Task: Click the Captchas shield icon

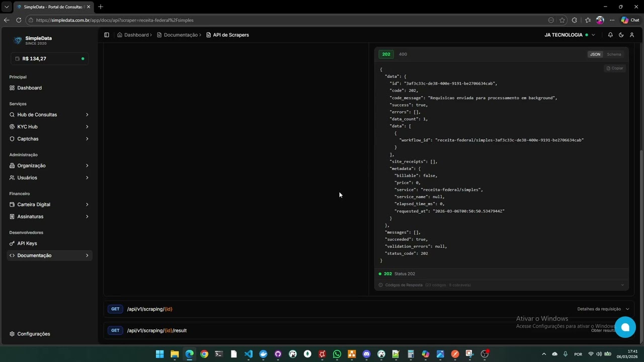Action: tap(12, 139)
